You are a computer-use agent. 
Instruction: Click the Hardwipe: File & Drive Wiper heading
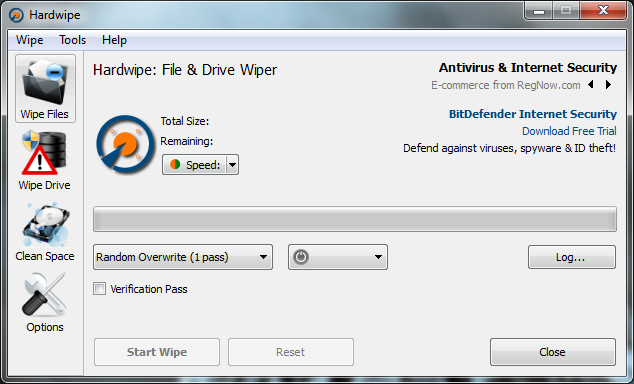(x=185, y=70)
